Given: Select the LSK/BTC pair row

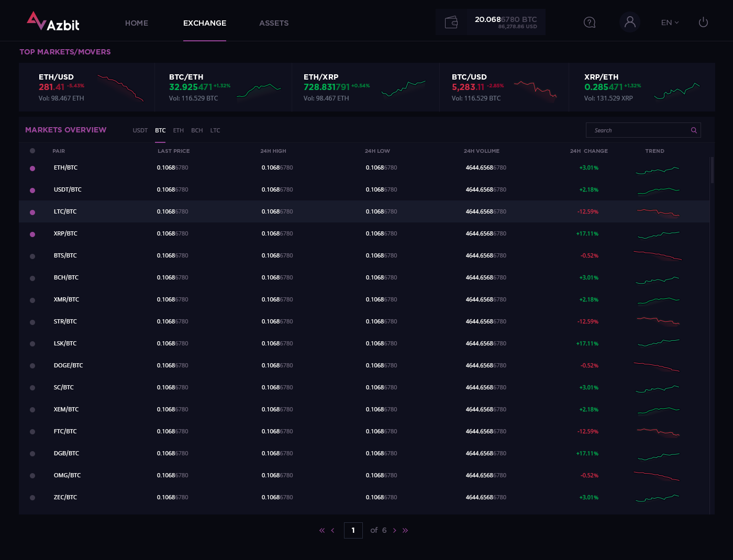Looking at the screenshot, I should click(x=364, y=343).
